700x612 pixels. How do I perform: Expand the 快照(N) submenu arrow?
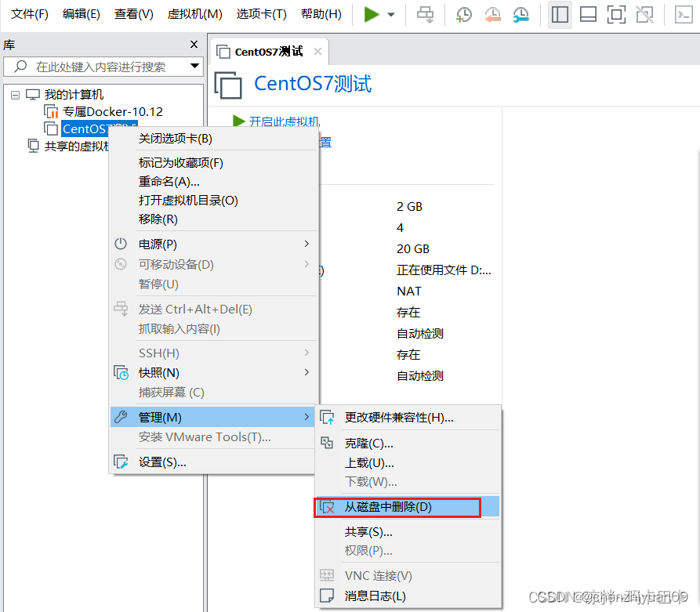(306, 372)
